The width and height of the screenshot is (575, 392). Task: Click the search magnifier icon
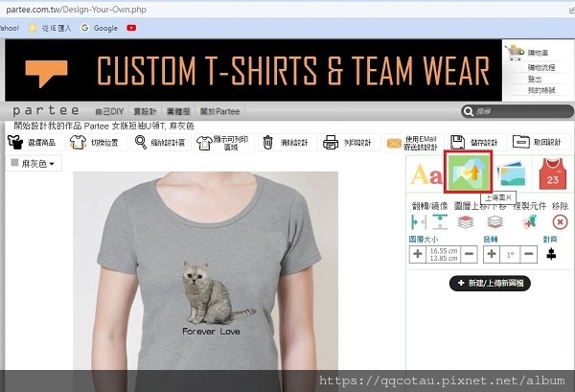468,111
